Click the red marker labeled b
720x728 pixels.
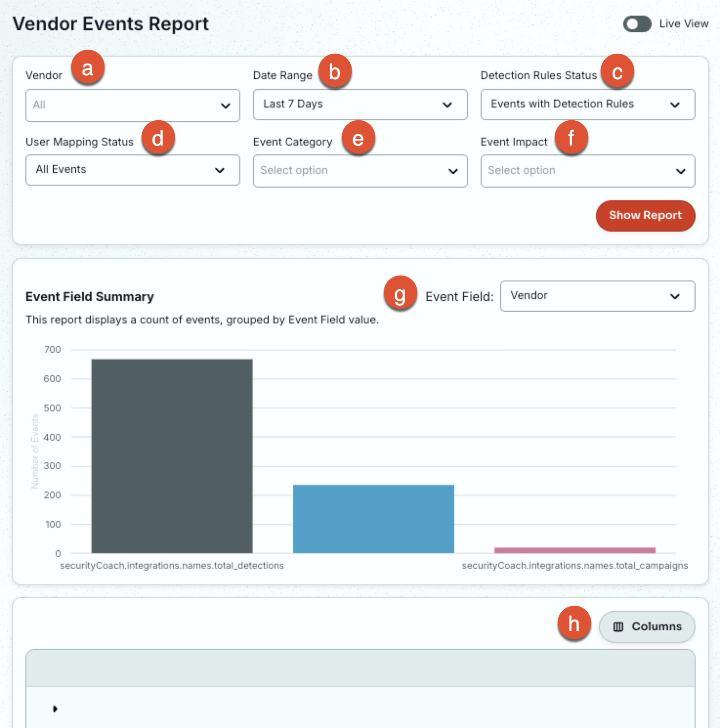335,71
